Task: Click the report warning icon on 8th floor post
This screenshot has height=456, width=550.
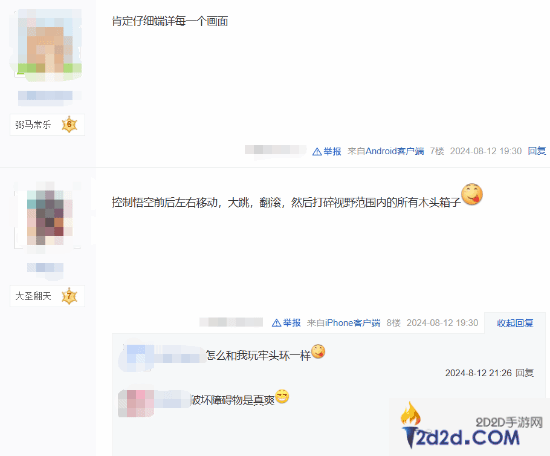Action: click(276, 323)
